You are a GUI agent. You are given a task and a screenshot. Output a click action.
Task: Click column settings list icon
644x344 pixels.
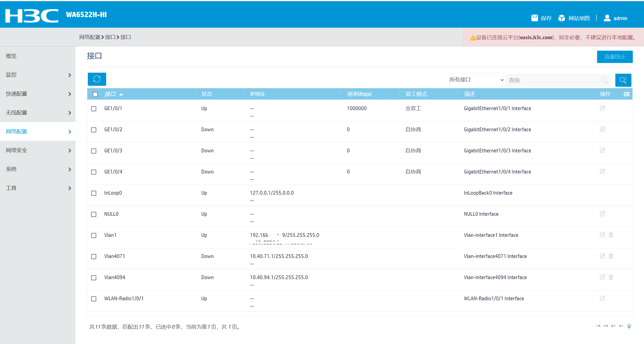pos(626,94)
